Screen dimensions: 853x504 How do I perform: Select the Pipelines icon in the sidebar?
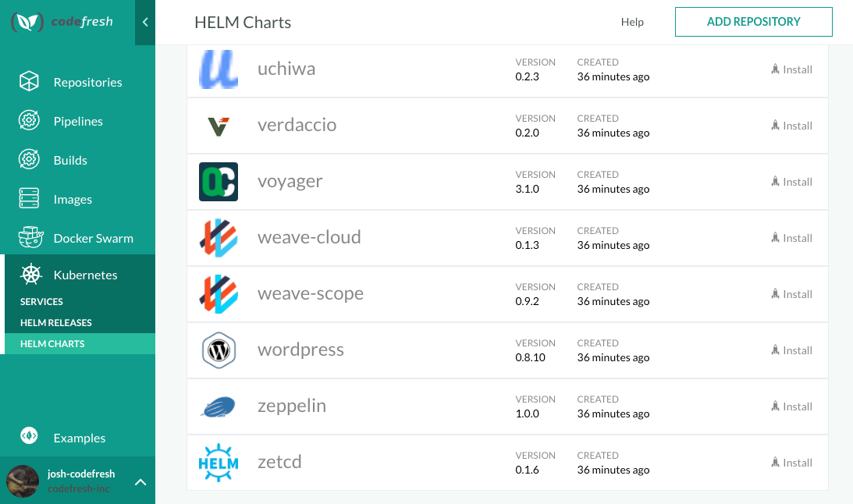coord(30,121)
